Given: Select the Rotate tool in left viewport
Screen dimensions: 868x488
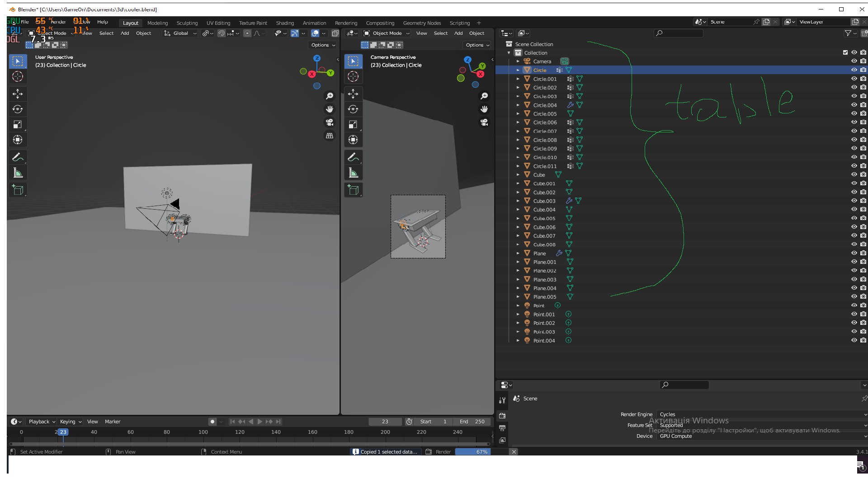Looking at the screenshot, I should 18,109.
